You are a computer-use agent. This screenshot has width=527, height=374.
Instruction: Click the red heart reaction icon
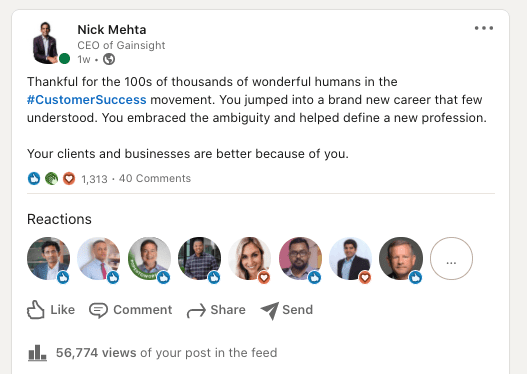point(69,178)
